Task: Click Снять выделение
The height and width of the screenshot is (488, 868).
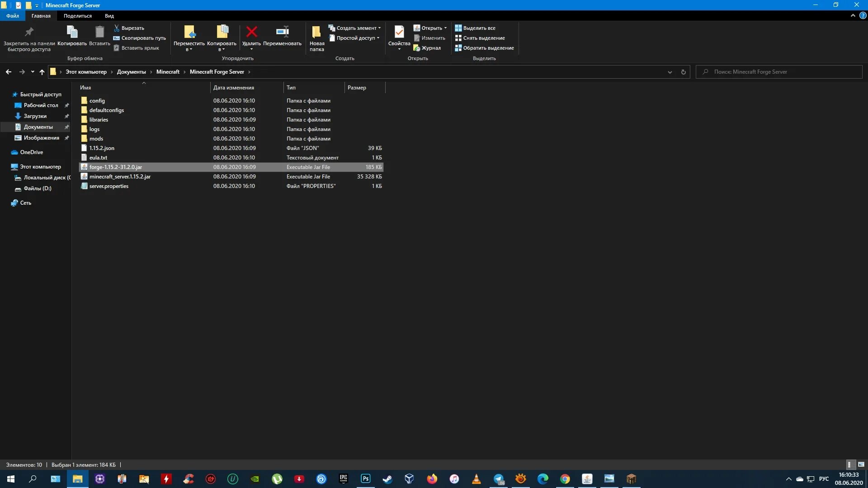Action: tap(480, 38)
